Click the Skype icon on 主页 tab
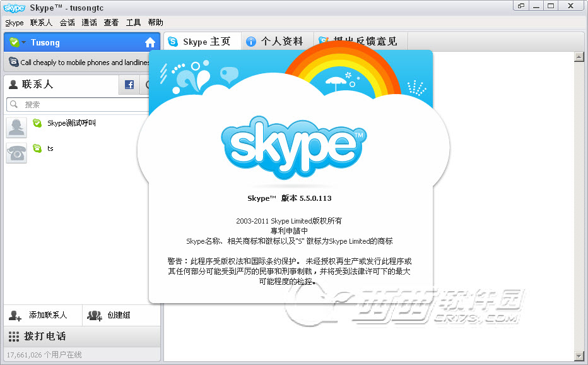588x365 pixels. pyautogui.click(x=173, y=42)
